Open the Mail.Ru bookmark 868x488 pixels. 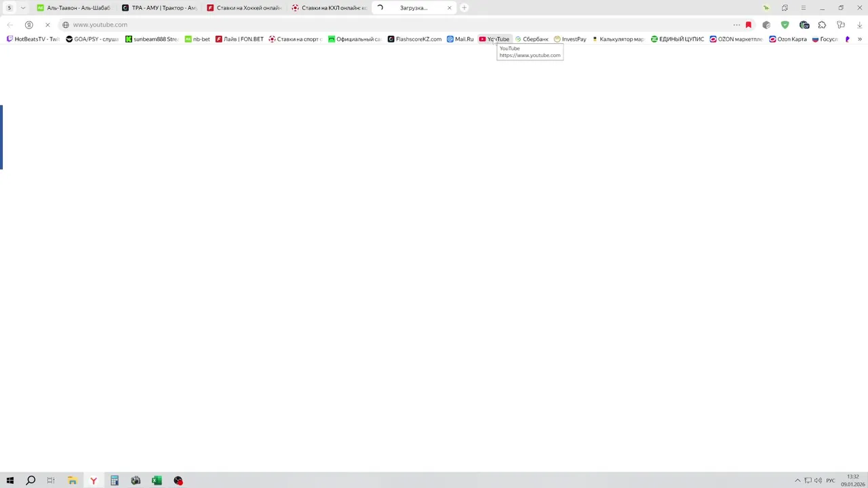pyautogui.click(x=460, y=39)
